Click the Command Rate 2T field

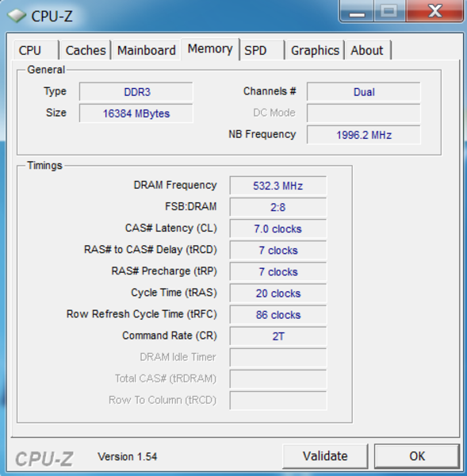278,336
